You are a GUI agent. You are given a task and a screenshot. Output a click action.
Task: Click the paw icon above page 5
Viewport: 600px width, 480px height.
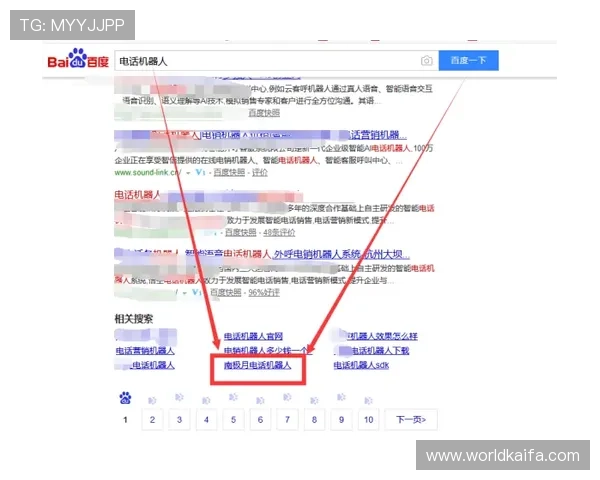(x=233, y=397)
